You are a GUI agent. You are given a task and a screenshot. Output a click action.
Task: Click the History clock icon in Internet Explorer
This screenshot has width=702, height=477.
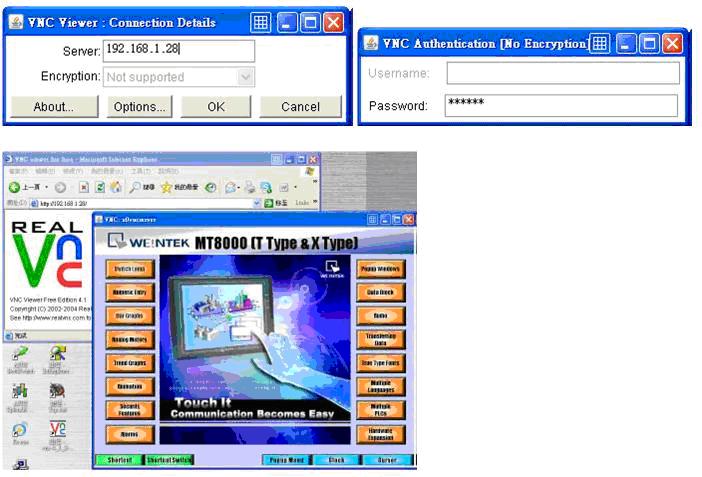[x=210, y=187]
